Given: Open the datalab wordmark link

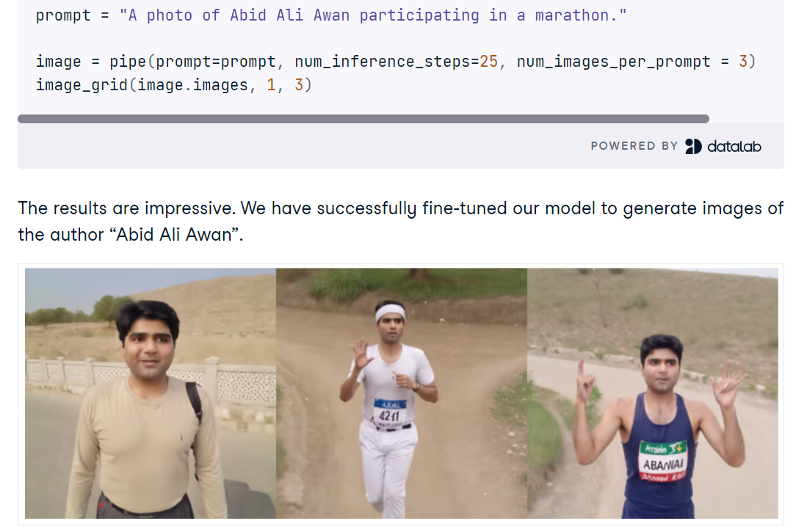Looking at the screenshot, I should point(734,147).
